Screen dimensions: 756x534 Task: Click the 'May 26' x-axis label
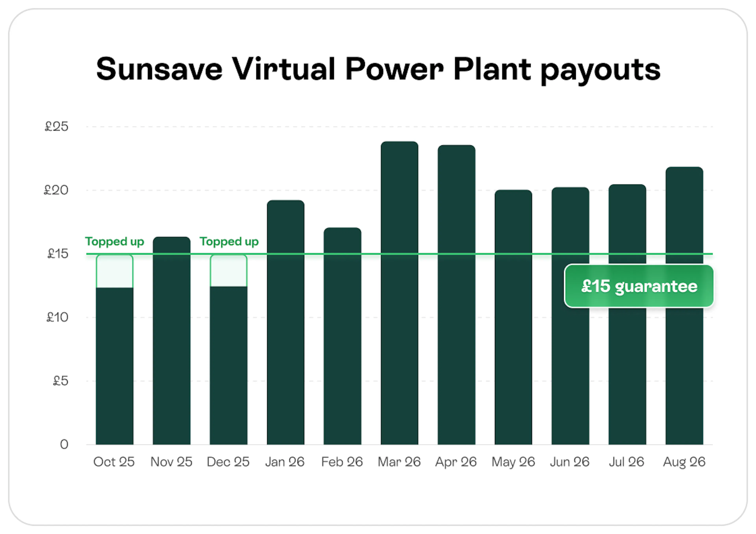point(513,462)
